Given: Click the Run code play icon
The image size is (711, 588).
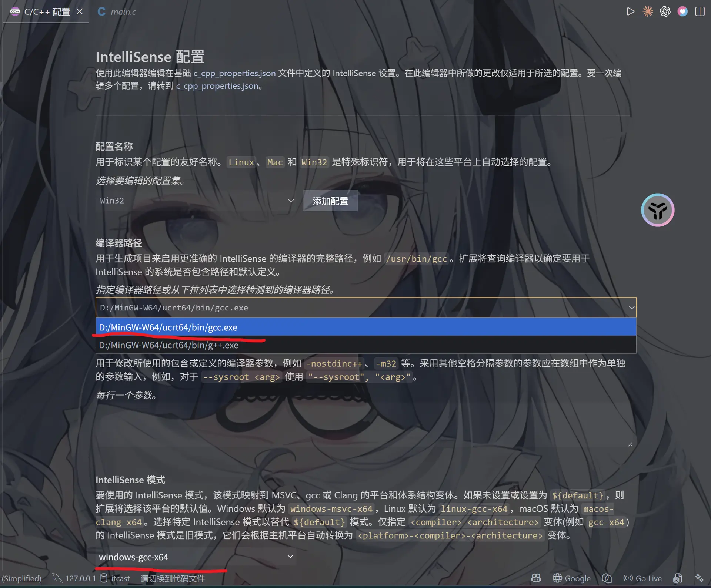Looking at the screenshot, I should pos(630,11).
